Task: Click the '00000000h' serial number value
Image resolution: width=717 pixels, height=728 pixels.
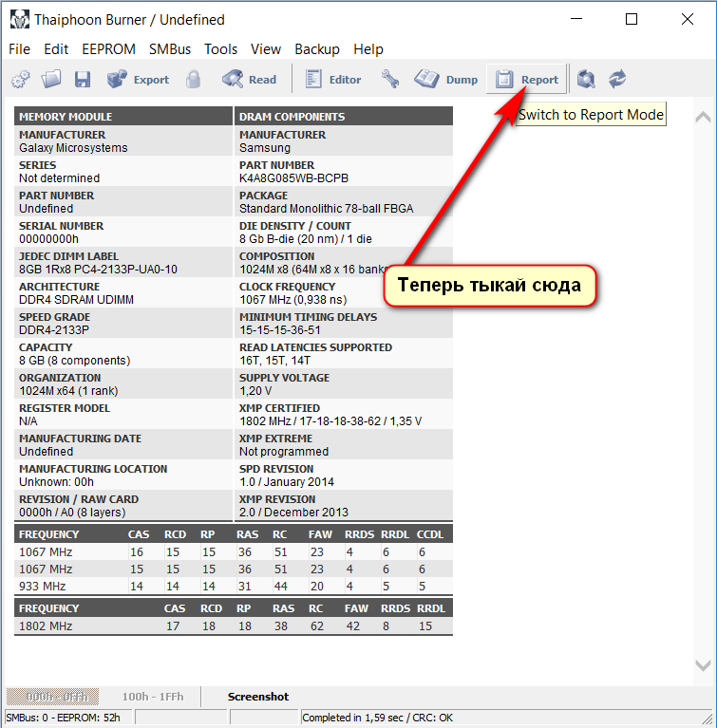Action: click(x=48, y=239)
